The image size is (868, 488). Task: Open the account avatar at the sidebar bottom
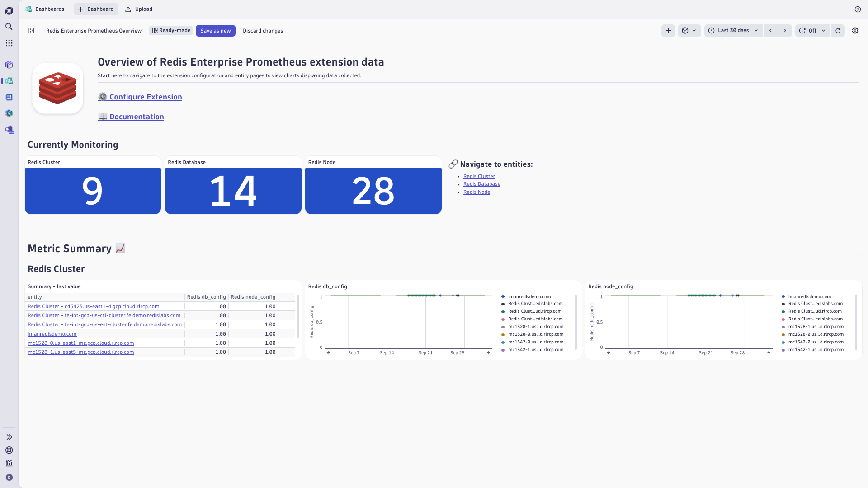(9, 477)
